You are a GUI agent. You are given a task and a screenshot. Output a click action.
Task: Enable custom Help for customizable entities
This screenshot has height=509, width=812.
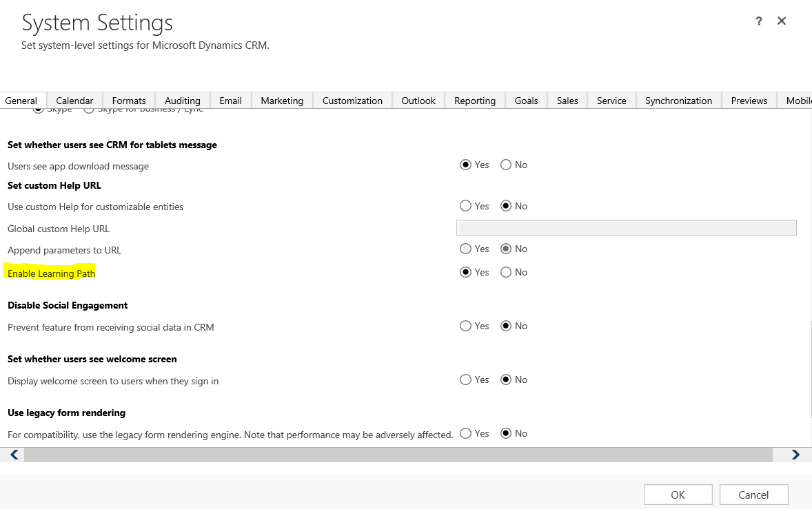point(466,206)
